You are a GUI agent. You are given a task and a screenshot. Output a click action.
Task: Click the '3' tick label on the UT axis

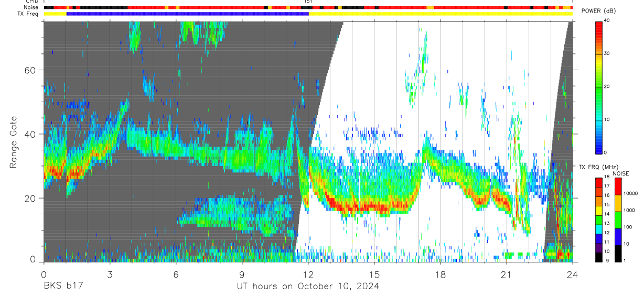click(x=110, y=275)
